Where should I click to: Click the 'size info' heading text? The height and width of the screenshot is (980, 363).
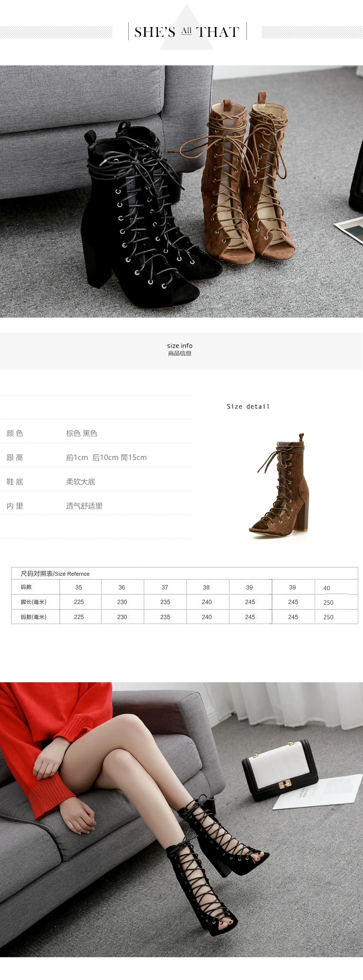click(180, 346)
